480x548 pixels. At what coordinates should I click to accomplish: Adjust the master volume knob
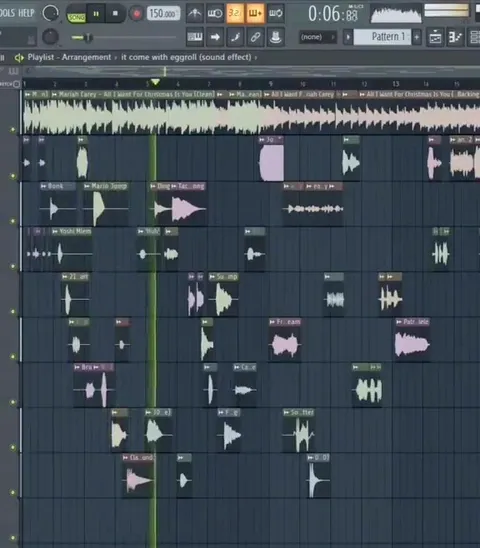point(50,13)
